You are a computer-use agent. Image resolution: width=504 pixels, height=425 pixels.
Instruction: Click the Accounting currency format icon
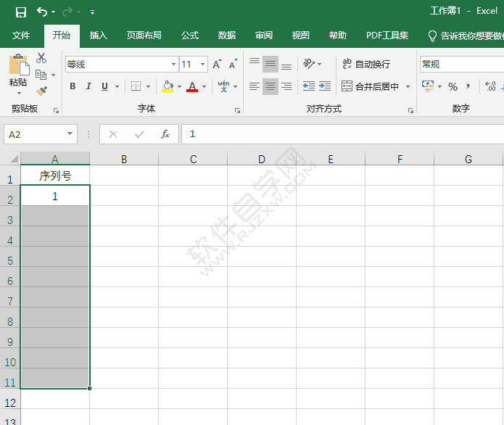tap(428, 86)
